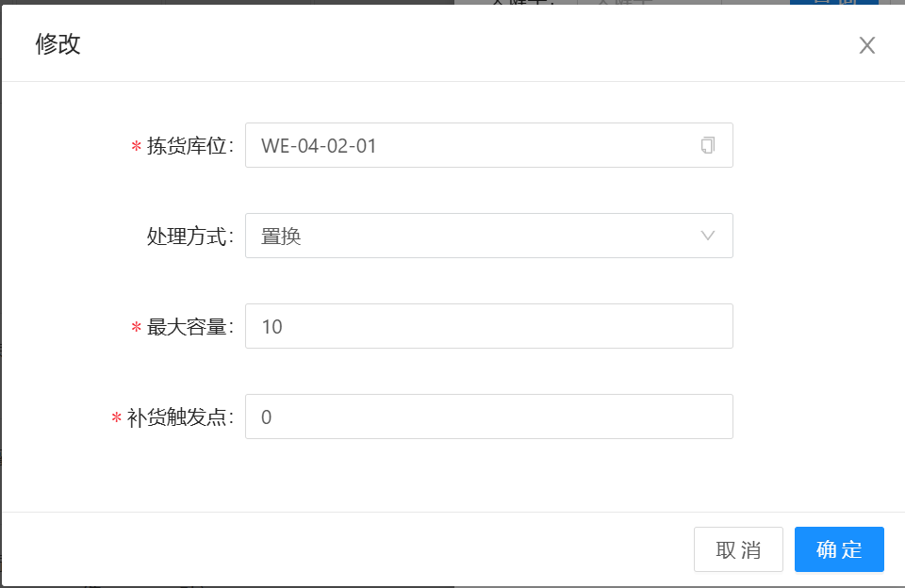Open the 处理方式 select showing 置换
The width and height of the screenshot is (905, 588).
[x=471, y=236]
